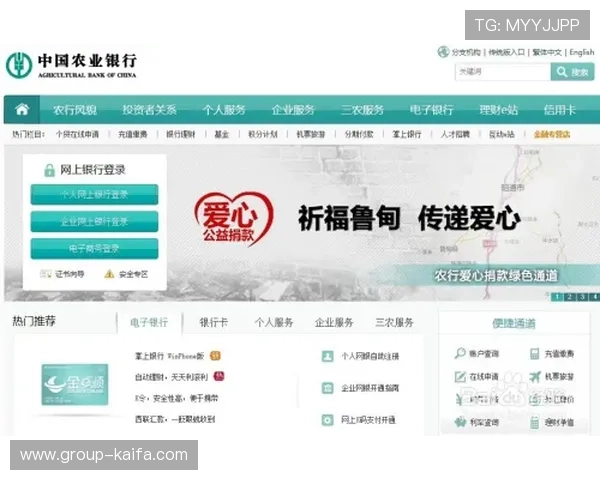Open 个贷在线申请 in hot columns
This screenshot has width=600, height=480.
click(77, 134)
